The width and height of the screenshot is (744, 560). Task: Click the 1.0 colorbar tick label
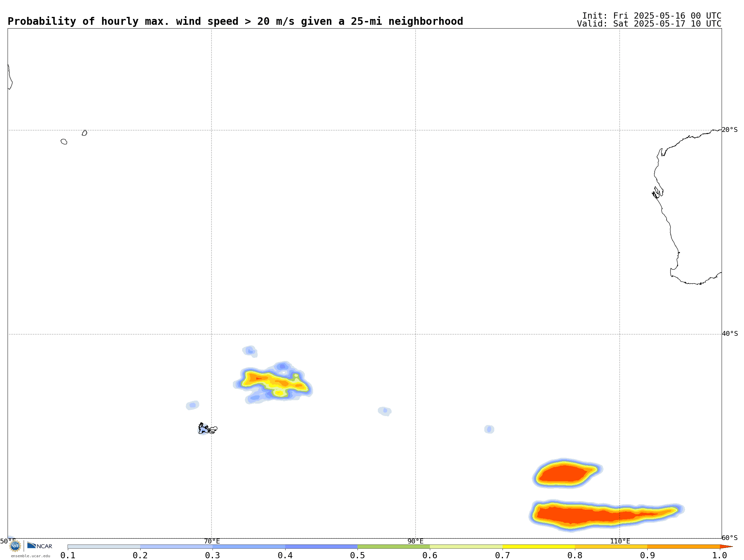[720, 555]
